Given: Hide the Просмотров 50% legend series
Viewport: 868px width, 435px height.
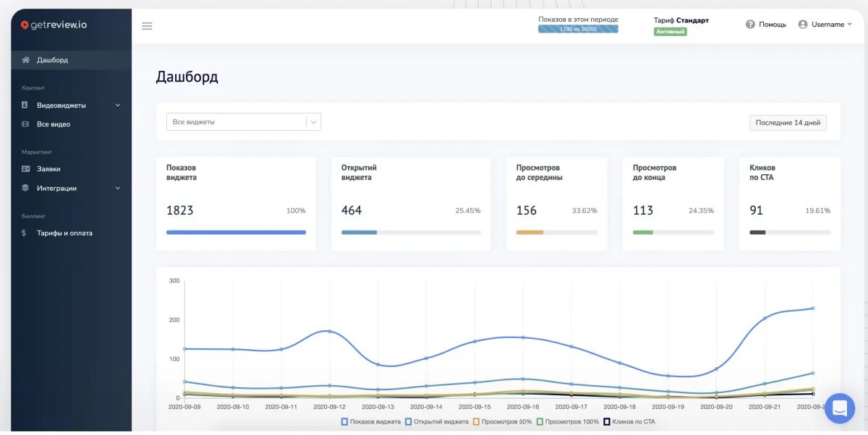Looking at the screenshot, I should pyautogui.click(x=503, y=421).
